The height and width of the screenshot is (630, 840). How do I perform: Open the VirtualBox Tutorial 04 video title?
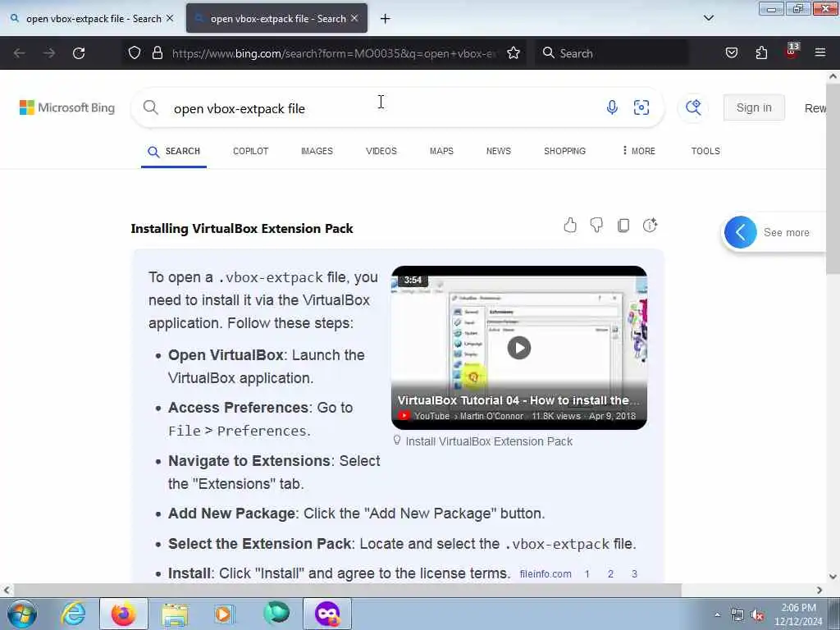click(x=518, y=400)
